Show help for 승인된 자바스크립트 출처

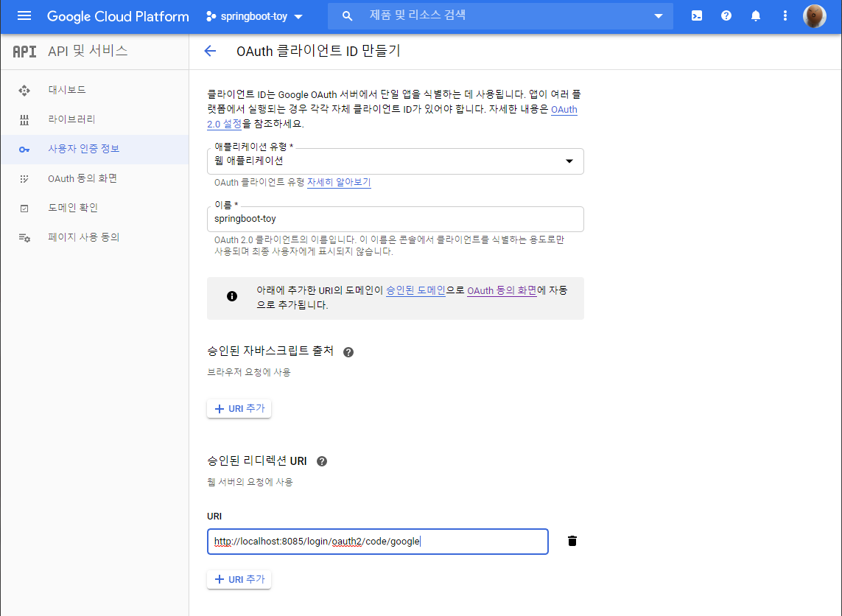(x=348, y=352)
